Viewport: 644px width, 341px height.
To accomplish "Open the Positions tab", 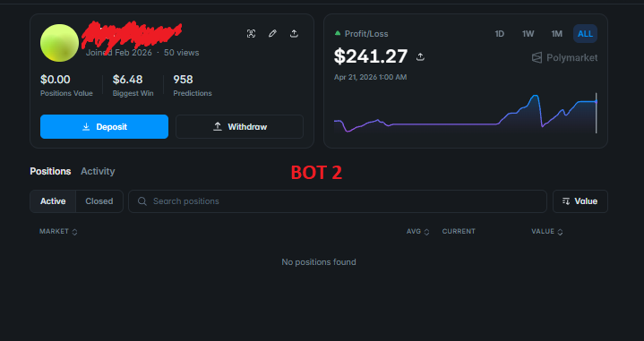I will (50, 171).
